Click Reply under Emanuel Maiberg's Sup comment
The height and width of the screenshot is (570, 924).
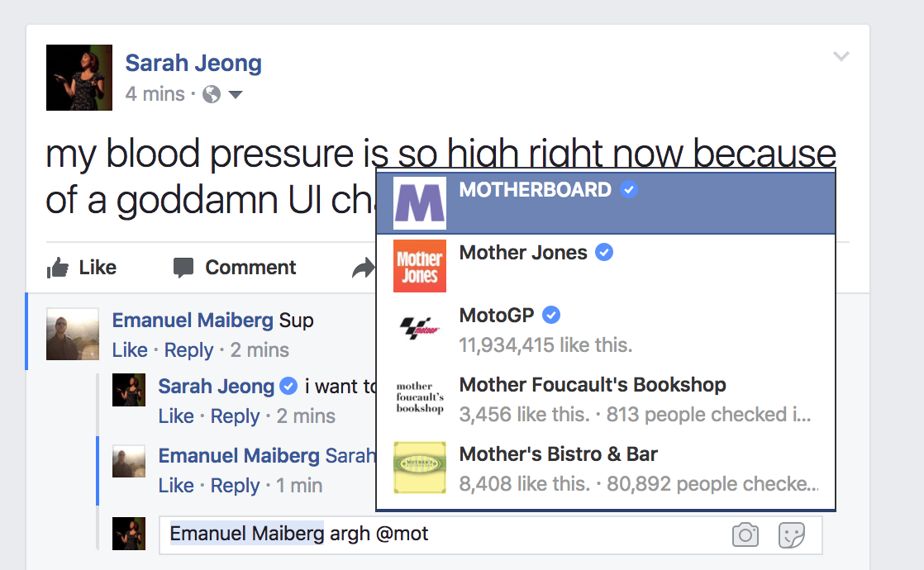coord(188,350)
